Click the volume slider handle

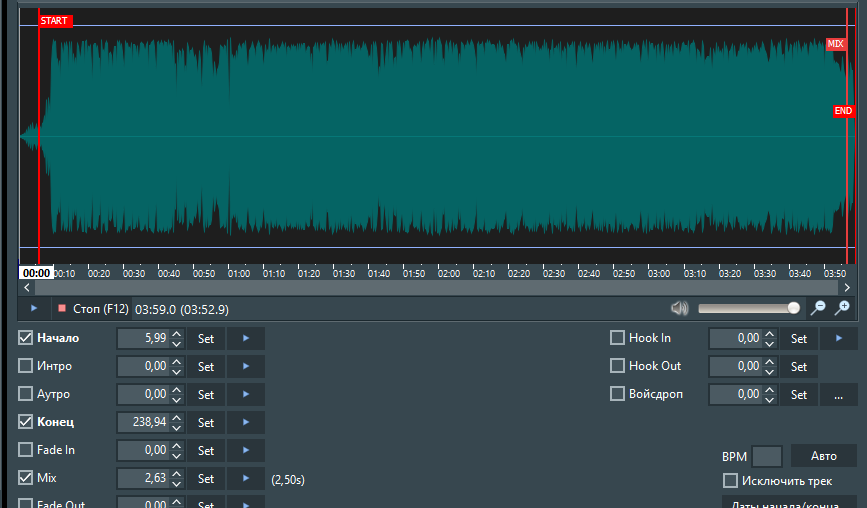pos(794,308)
